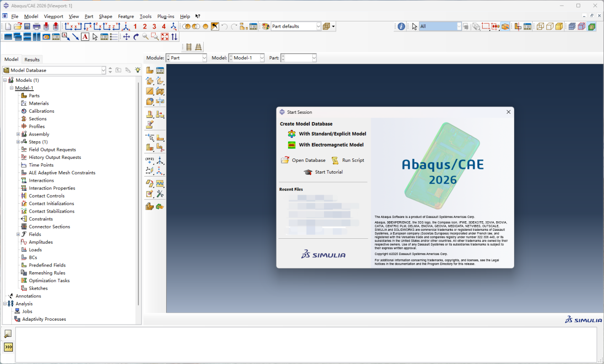The height and width of the screenshot is (364, 604).
Task: Switch to the Model tab
Action: [11, 59]
